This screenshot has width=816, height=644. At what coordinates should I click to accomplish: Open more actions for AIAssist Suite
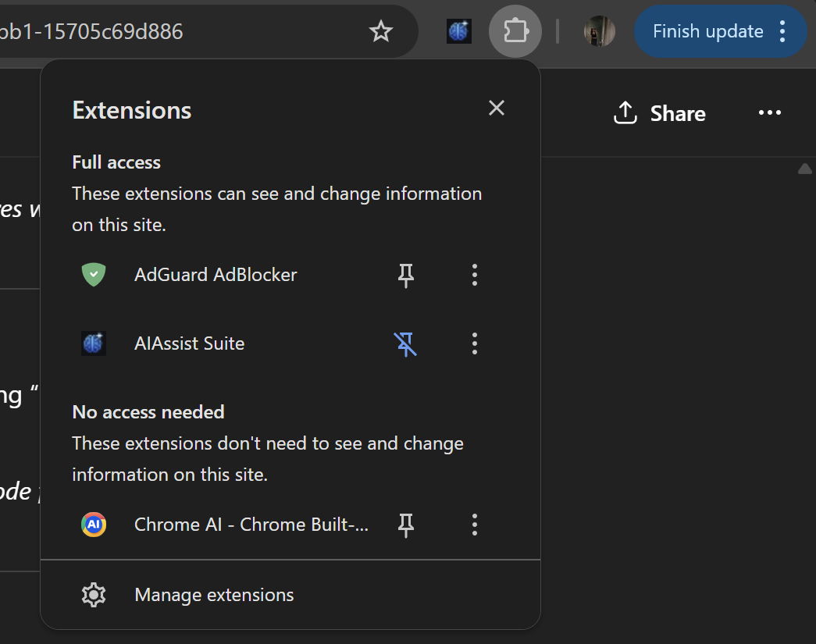[x=475, y=343]
